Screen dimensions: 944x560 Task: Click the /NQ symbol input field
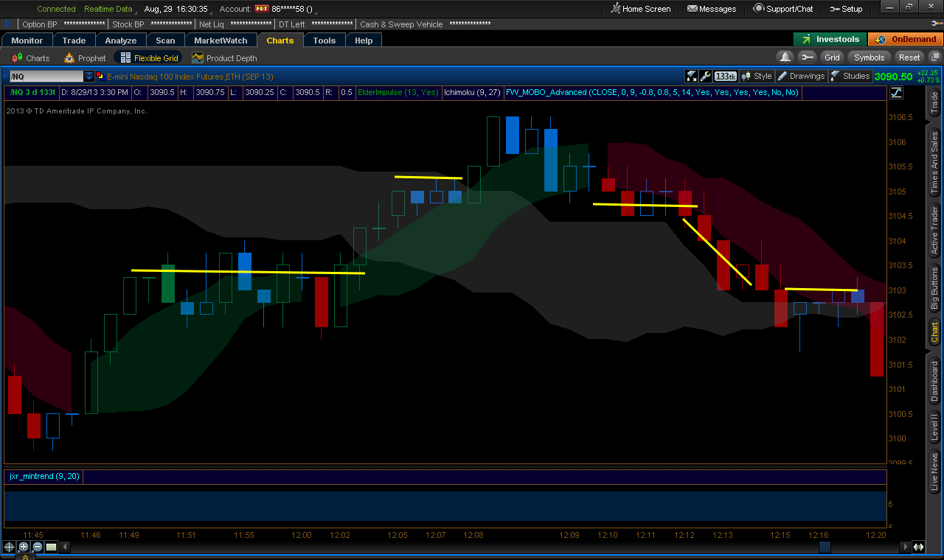(x=46, y=76)
